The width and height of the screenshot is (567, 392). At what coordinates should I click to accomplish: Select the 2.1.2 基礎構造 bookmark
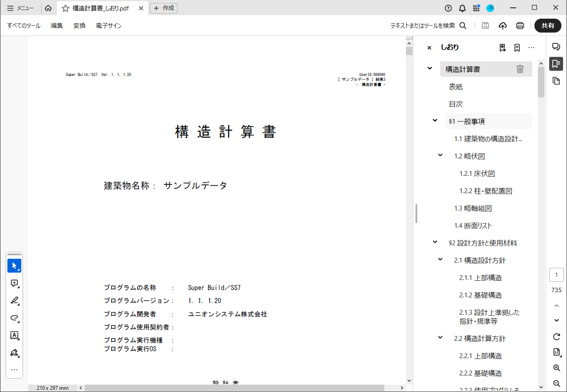tap(481, 295)
